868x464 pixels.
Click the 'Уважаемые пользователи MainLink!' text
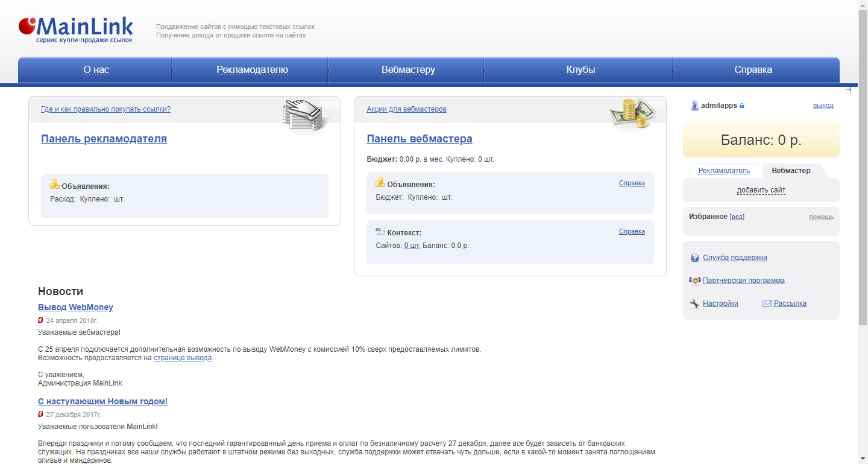pos(98,427)
